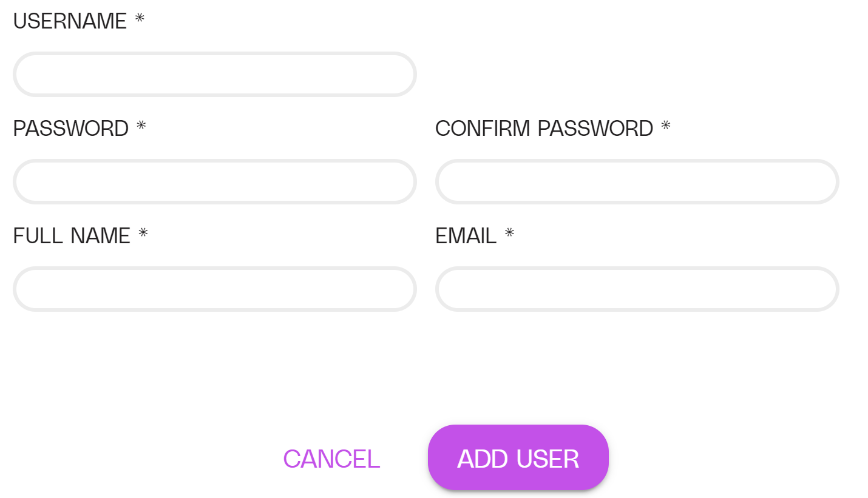Click the EMAIL label text
This screenshot has height=498, width=868.
466,235
